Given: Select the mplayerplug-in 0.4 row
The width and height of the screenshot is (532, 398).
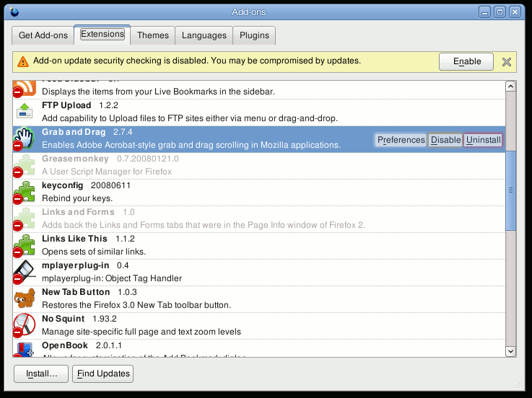Looking at the screenshot, I should (x=259, y=273).
